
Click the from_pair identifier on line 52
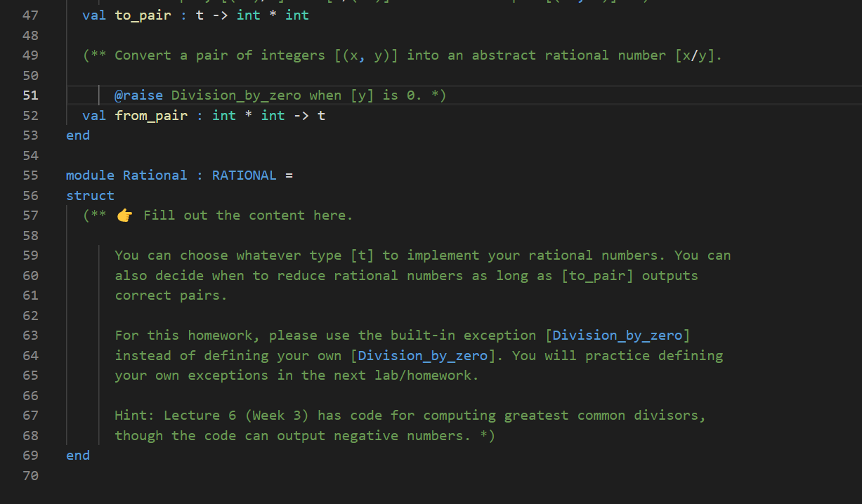pyautogui.click(x=151, y=115)
